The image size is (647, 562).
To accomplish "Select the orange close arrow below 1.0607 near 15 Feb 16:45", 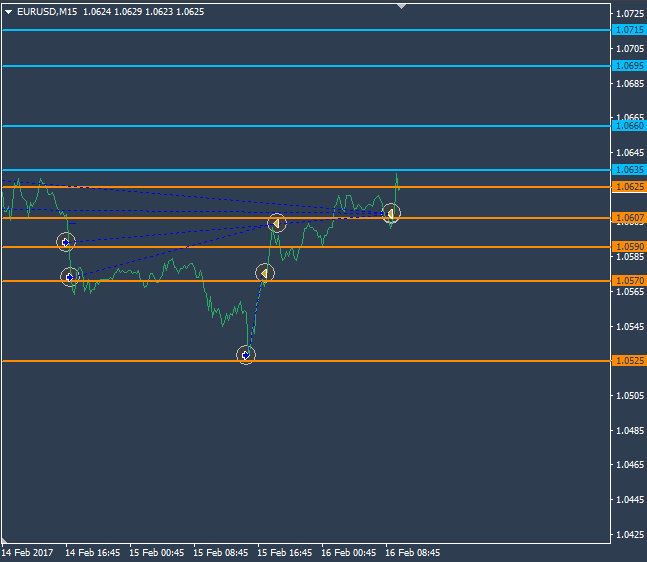I will pyautogui.click(x=276, y=223).
